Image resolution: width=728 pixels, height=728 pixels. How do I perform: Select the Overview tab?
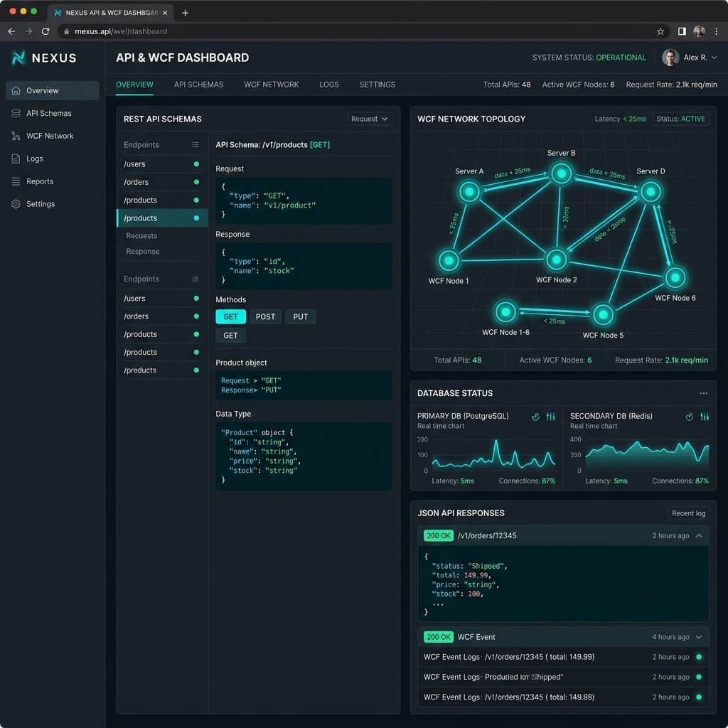click(134, 85)
